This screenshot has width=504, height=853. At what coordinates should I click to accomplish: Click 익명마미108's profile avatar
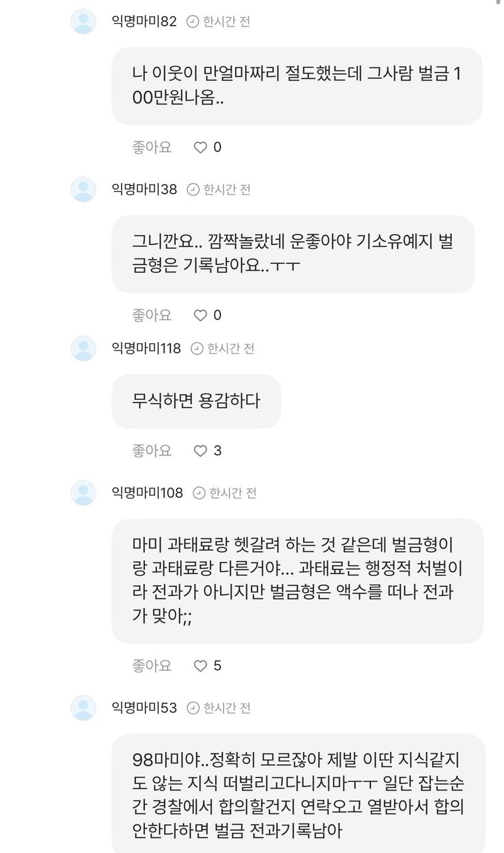pos(83,493)
